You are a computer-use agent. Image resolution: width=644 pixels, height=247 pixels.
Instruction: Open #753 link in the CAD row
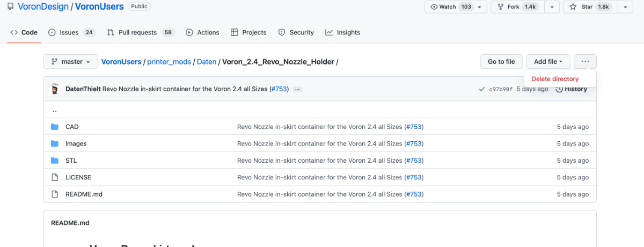coord(414,127)
